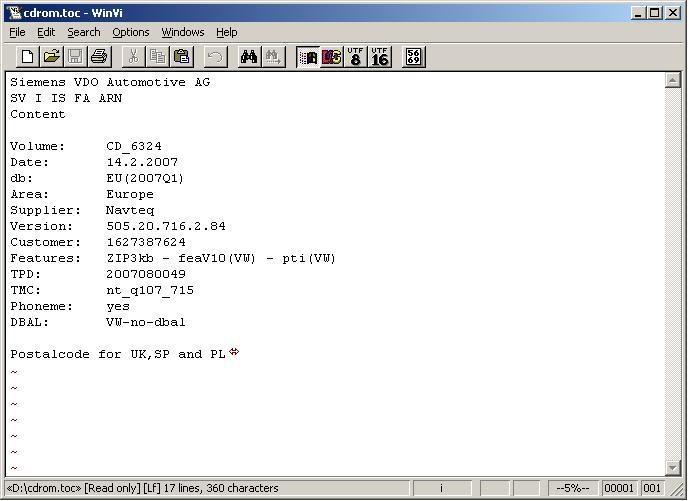Click the 'Supplier:' label
The width and height of the screenshot is (689, 501).
[46, 211]
